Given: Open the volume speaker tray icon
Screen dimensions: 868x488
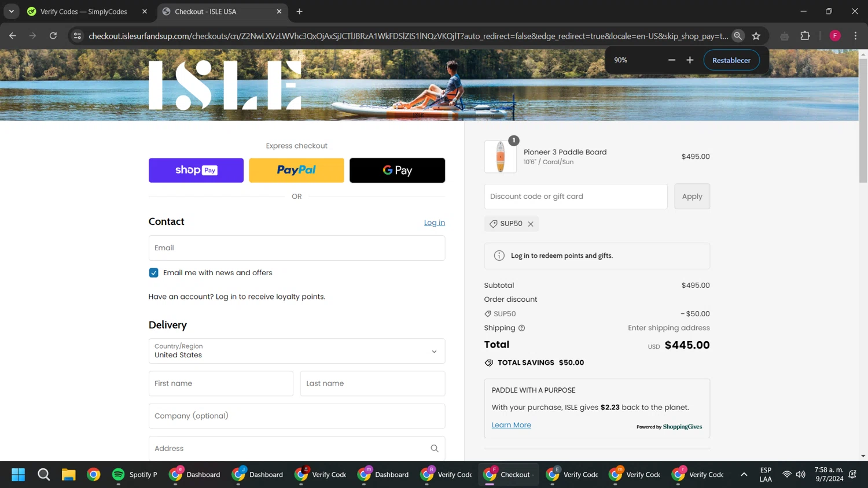Looking at the screenshot, I should point(801,475).
